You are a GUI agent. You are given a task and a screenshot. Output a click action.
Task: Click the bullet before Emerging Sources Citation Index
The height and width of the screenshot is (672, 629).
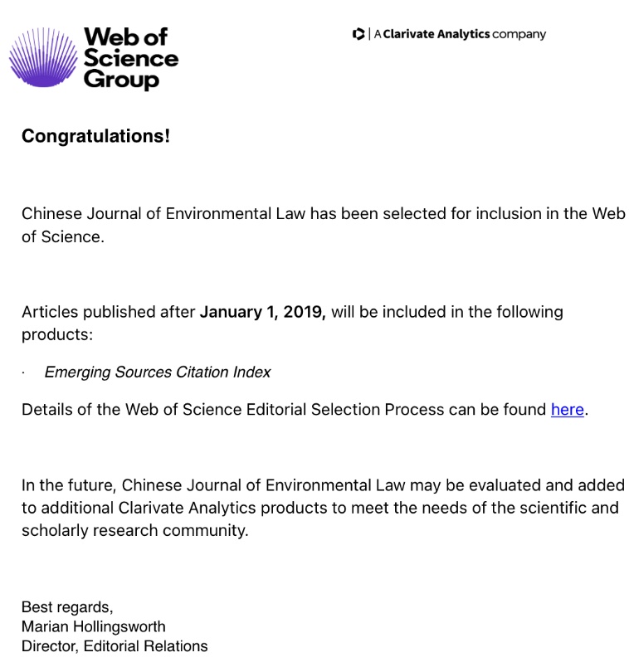point(24,373)
